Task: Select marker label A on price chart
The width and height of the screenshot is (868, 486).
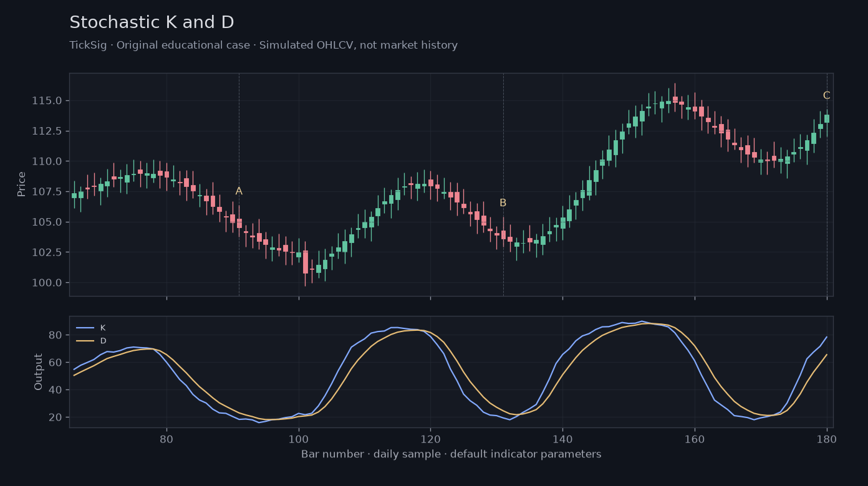Action: point(239,191)
